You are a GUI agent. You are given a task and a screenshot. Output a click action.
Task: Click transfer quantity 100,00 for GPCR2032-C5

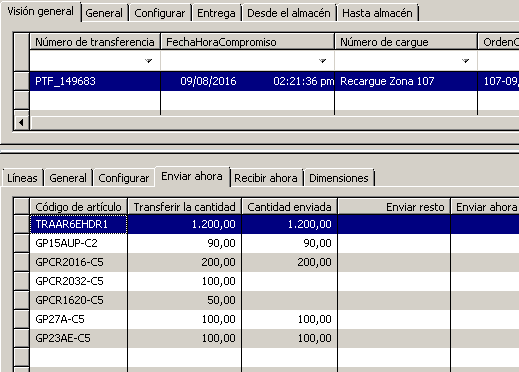[184, 281]
